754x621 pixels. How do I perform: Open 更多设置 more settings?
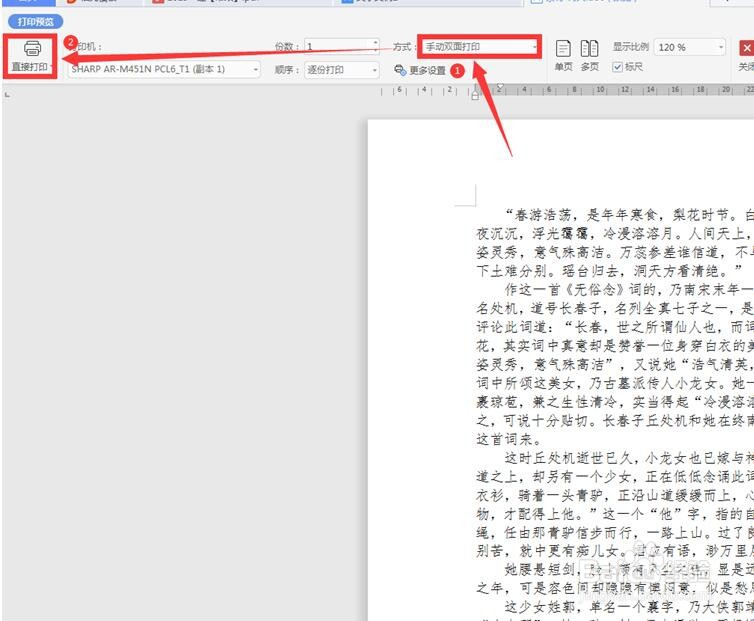pos(420,70)
